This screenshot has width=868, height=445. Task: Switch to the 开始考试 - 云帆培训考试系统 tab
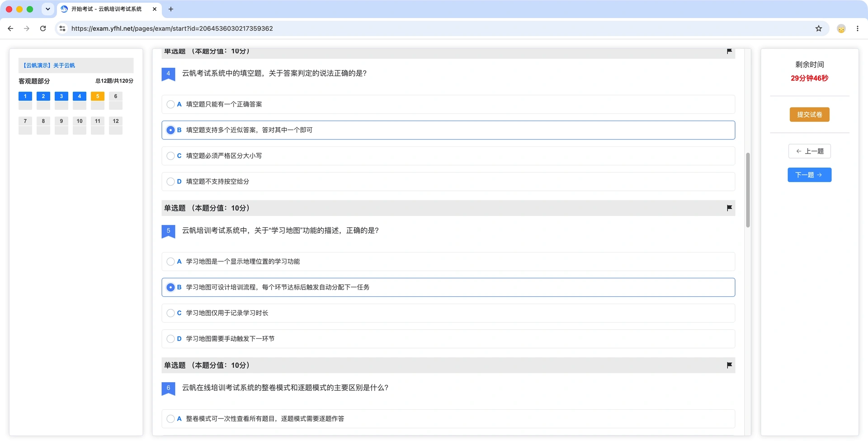109,9
